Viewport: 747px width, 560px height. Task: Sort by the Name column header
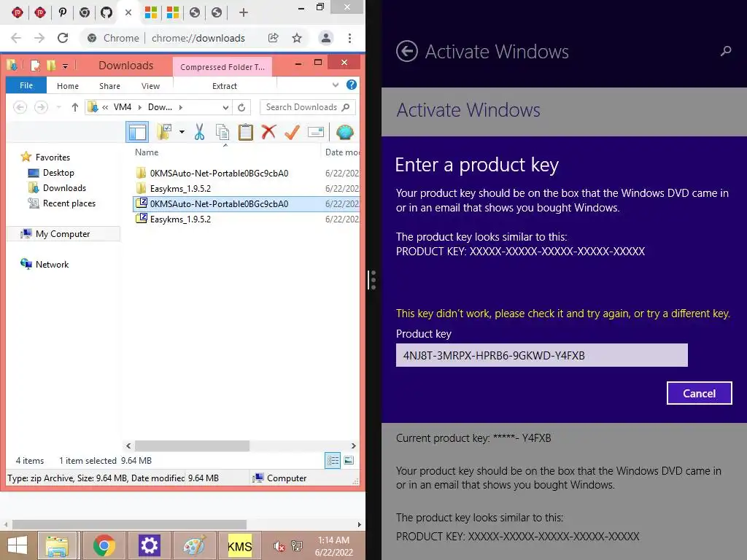[146, 152]
